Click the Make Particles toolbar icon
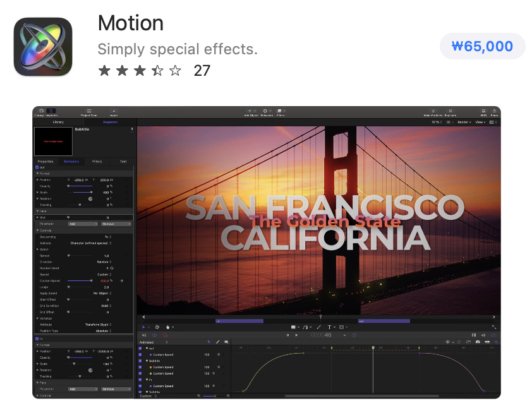 (433, 111)
